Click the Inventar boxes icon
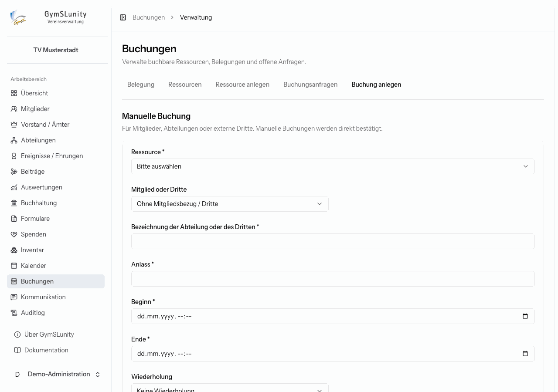 click(x=14, y=250)
